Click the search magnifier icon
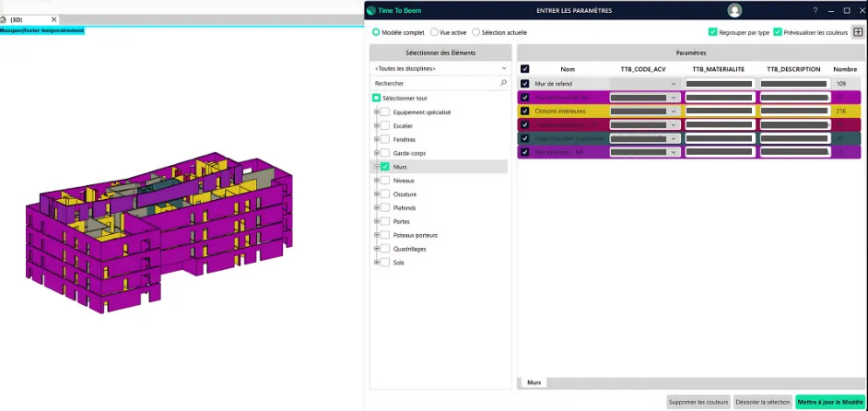This screenshot has width=868, height=411. pyautogui.click(x=503, y=83)
